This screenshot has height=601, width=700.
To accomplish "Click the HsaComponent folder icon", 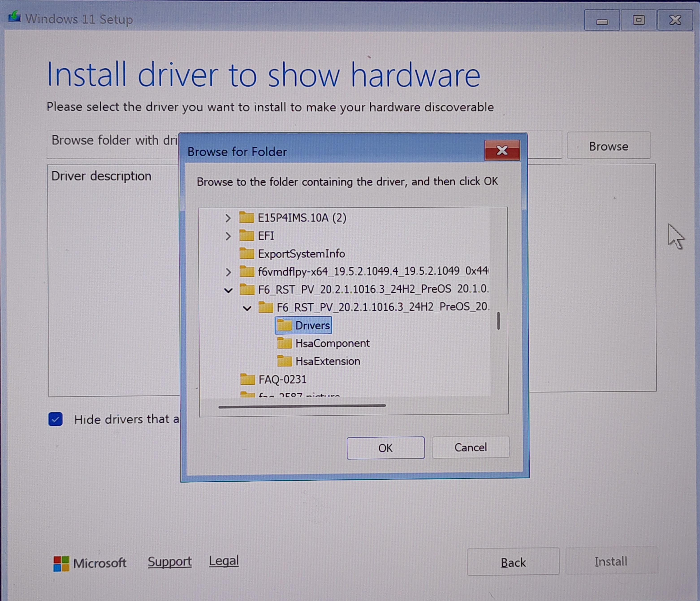I will (285, 343).
